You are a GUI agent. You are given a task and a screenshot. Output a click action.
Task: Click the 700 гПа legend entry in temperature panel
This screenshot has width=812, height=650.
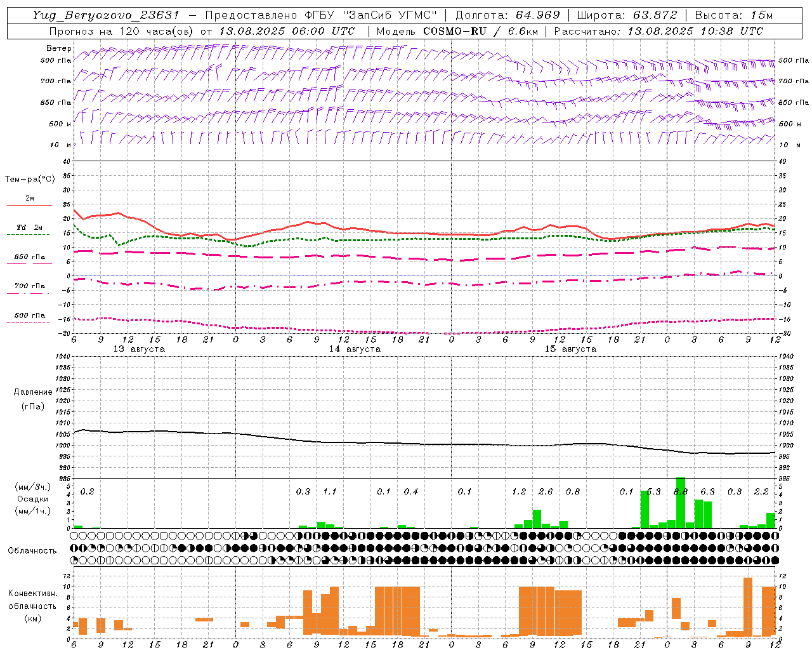click(x=29, y=286)
